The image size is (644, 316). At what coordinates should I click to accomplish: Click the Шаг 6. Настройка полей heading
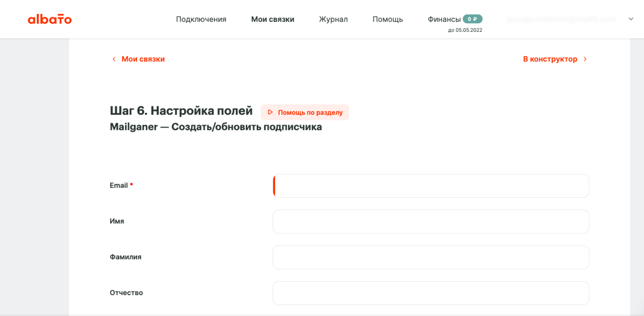pos(181,111)
